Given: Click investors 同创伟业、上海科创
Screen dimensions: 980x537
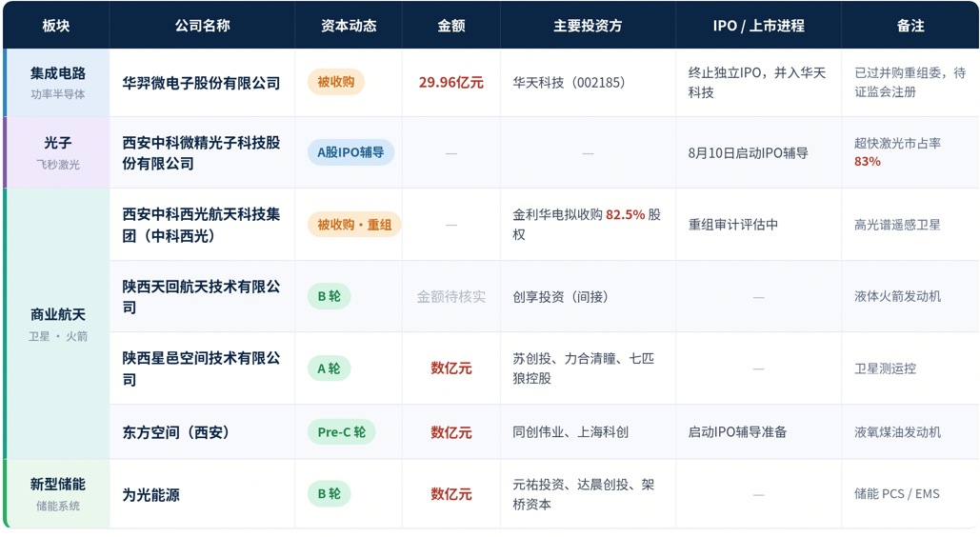Looking at the screenshot, I should point(570,432).
